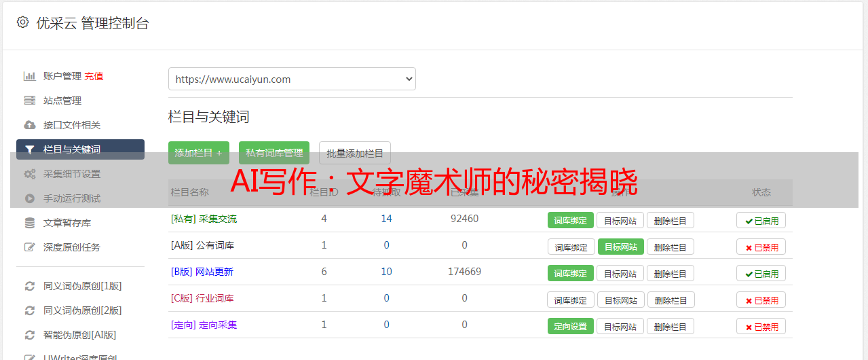Click the bar chart icon for 账户管理
The height and width of the screenshot is (360, 868).
(x=29, y=76)
